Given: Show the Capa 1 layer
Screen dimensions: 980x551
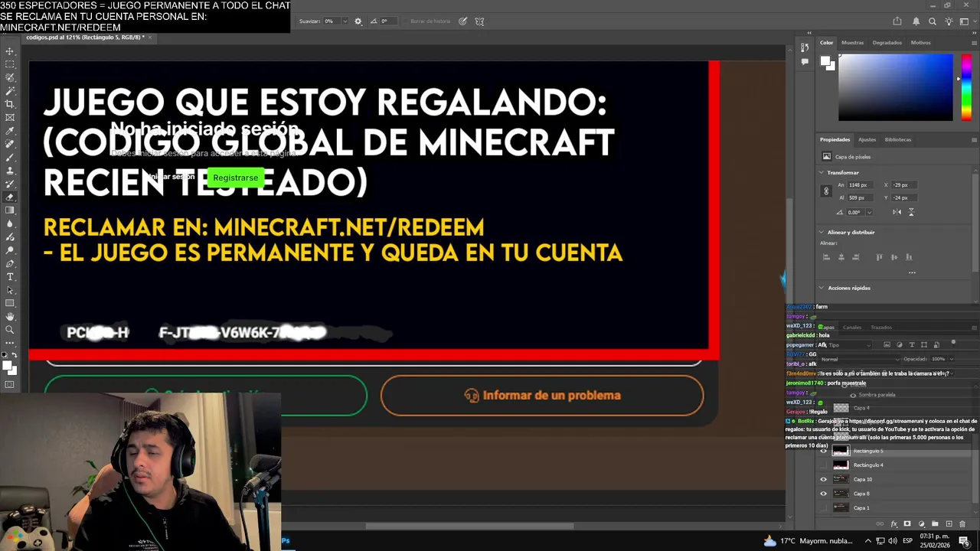Looking at the screenshot, I should [824, 508].
